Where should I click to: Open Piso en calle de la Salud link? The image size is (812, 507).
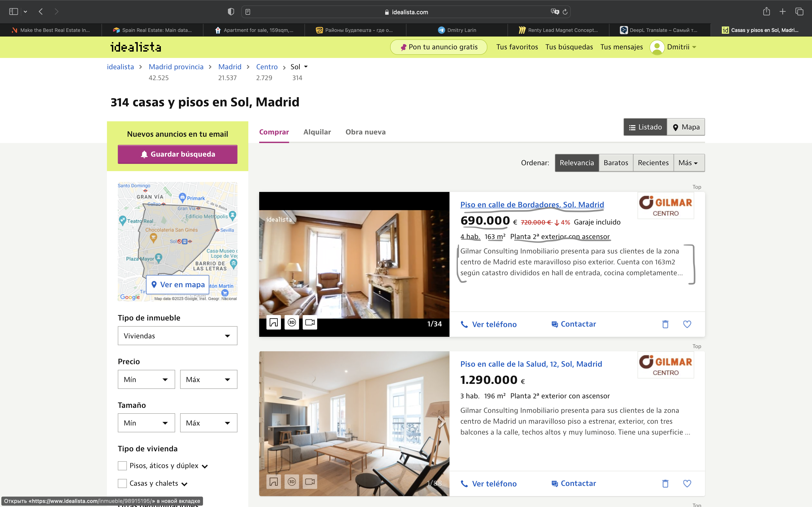tap(531, 364)
